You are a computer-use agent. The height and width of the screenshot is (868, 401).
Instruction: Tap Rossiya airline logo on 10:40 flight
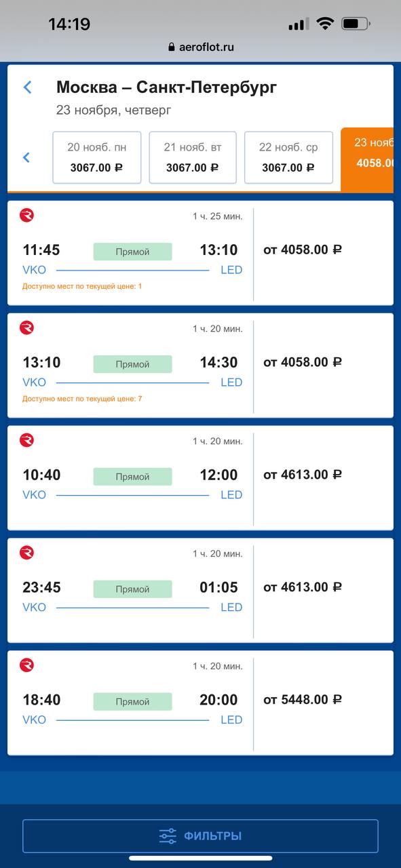click(x=27, y=441)
